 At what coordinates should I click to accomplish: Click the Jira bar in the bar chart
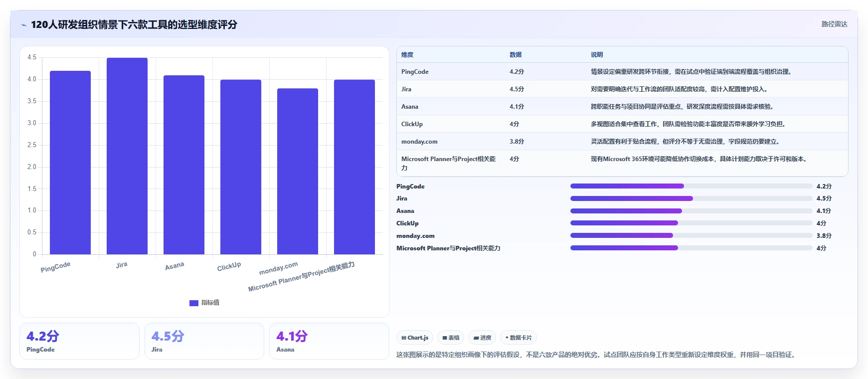click(x=127, y=156)
